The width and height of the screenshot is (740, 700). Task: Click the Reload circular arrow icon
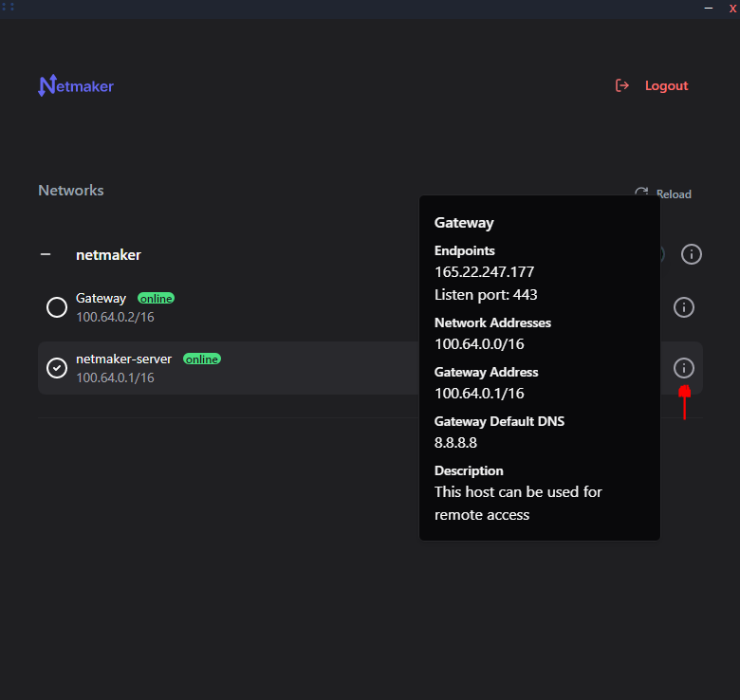[x=642, y=193]
